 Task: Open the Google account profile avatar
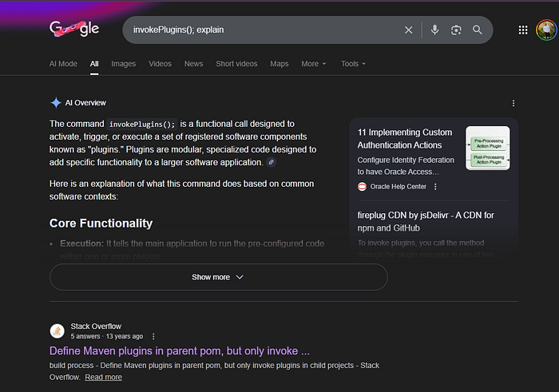(545, 30)
